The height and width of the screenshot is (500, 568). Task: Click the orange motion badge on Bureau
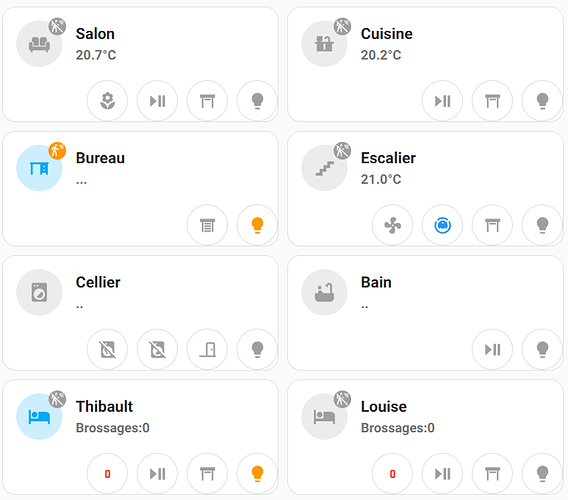click(x=57, y=151)
